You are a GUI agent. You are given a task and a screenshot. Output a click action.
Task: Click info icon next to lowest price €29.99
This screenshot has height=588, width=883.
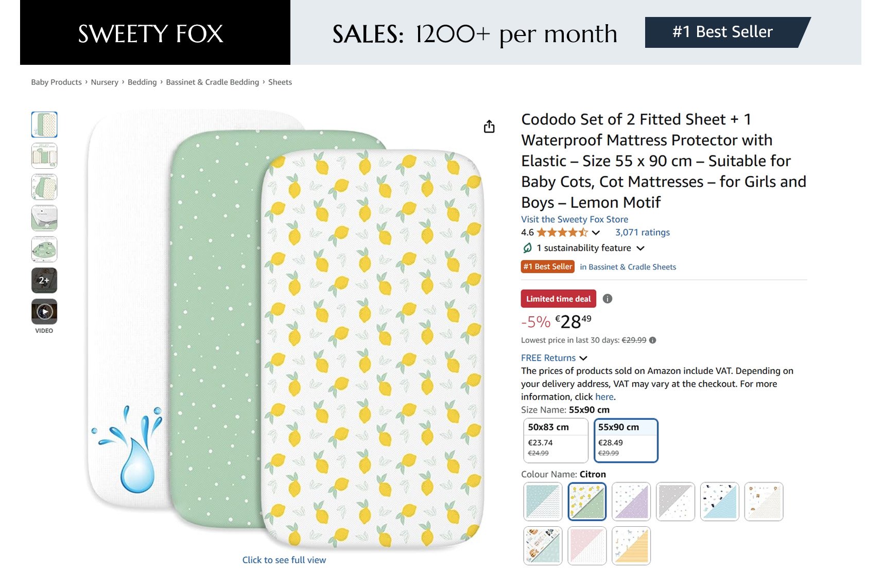(653, 340)
